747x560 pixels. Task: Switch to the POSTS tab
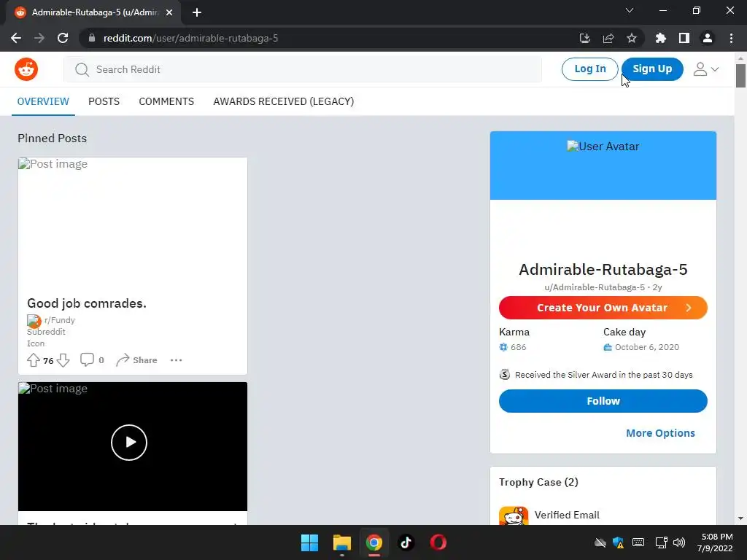pos(104,101)
